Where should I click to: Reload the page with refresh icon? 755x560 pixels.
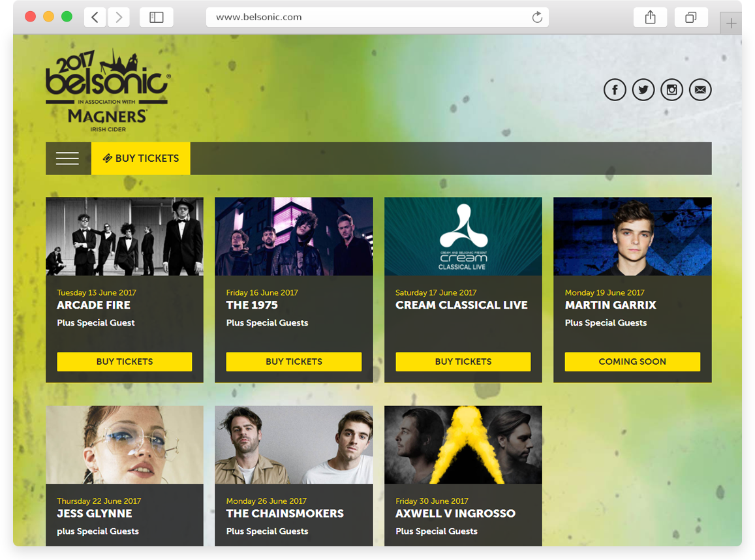pyautogui.click(x=537, y=18)
